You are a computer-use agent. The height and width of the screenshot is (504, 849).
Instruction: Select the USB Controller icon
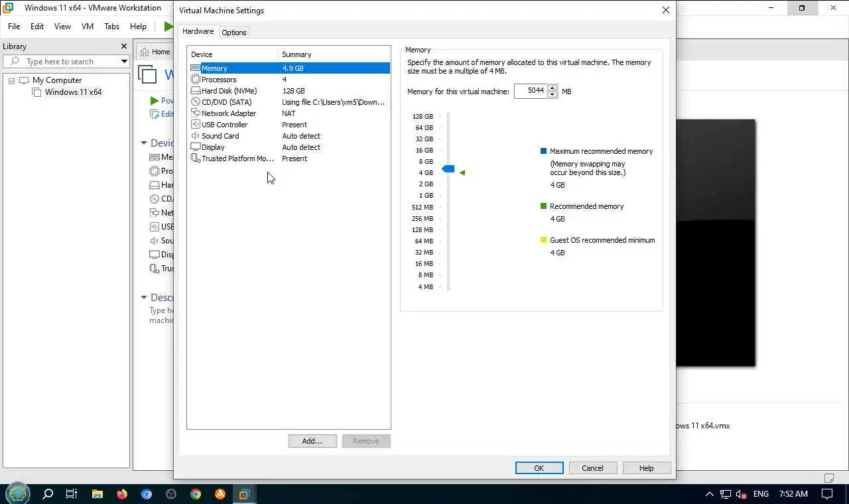click(x=196, y=125)
